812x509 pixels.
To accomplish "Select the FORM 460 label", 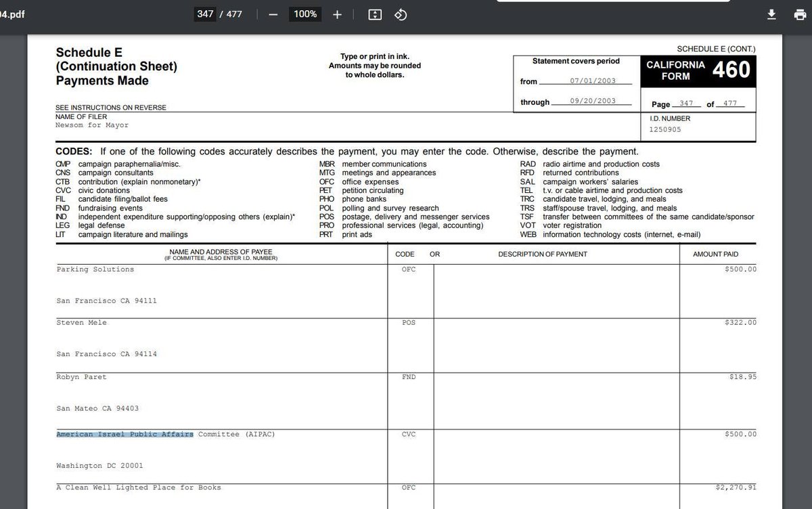I will click(700, 70).
